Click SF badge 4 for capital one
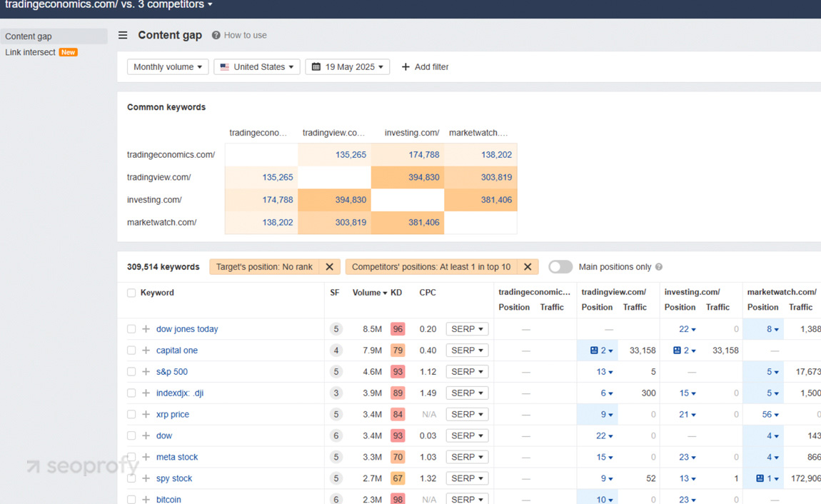The width and height of the screenshot is (821, 504). (336, 350)
